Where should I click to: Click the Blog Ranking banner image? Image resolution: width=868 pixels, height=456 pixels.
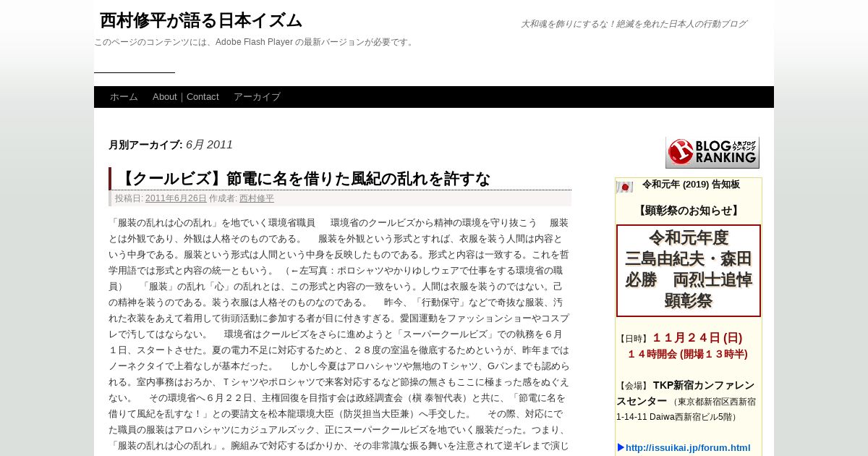pos(712,153)
